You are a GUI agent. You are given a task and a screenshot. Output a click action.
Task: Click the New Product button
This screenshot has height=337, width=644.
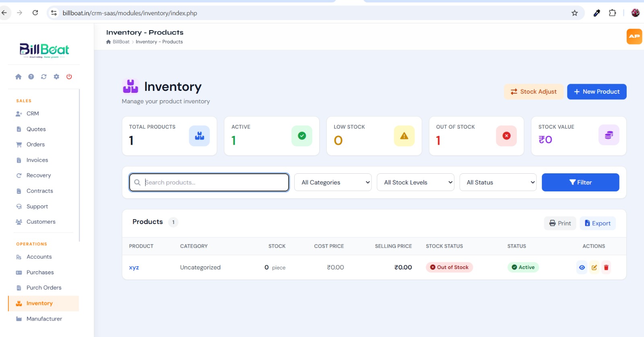coord(597,92)
